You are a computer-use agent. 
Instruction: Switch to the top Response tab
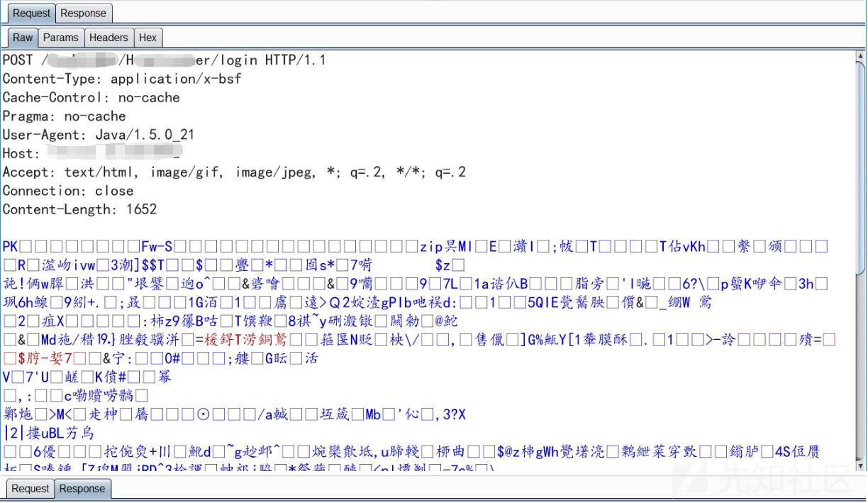pyautogui.click(x=83, y=13)
